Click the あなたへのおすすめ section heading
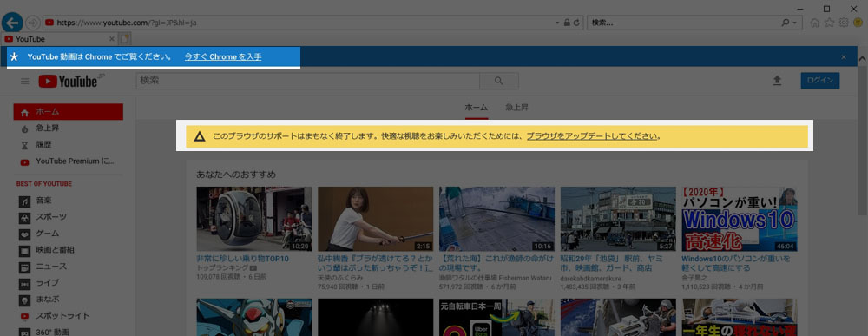This screenshot has width=868, height=336. (236, 175)
